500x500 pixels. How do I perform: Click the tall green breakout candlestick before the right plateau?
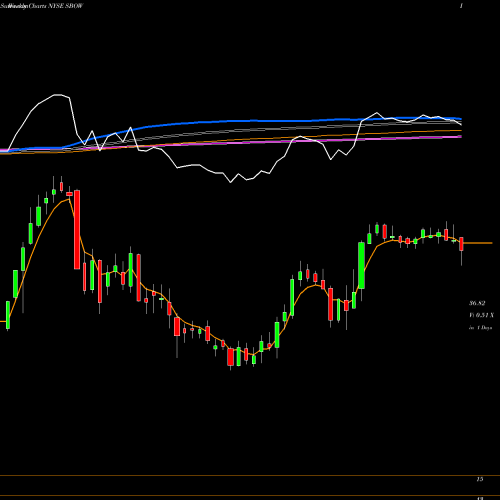(361, 265)
